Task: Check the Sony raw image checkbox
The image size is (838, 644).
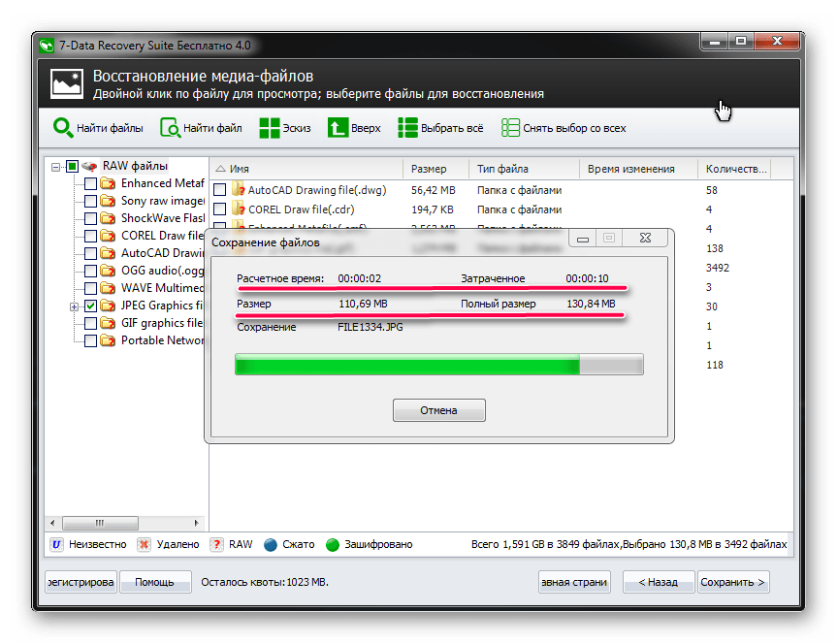Action: pos(91,202)
